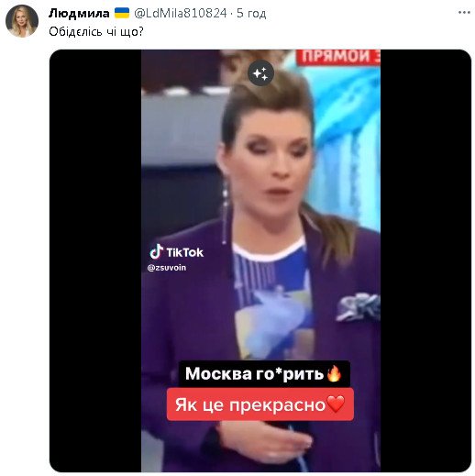
Task: Open the tweet's three-dot more options menu
Action: pos(464,13)
